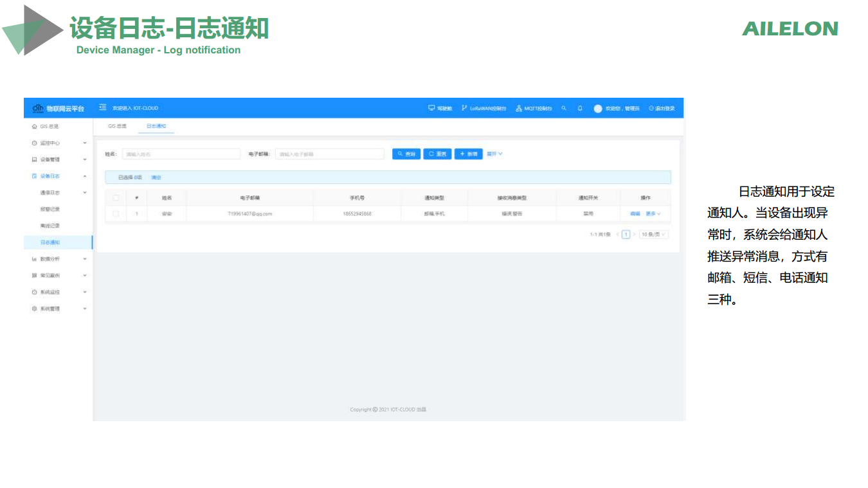Image resolution: width=868 pixels, height=488 pixels.
Task: Click the 查询 search button
Action: tap(406, 154)
